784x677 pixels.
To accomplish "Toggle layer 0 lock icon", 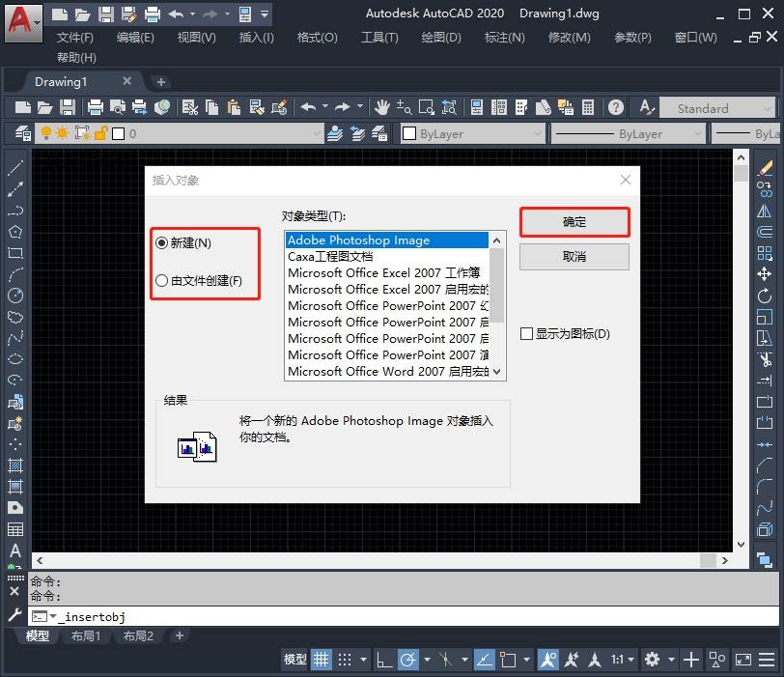I will point(101,133).
